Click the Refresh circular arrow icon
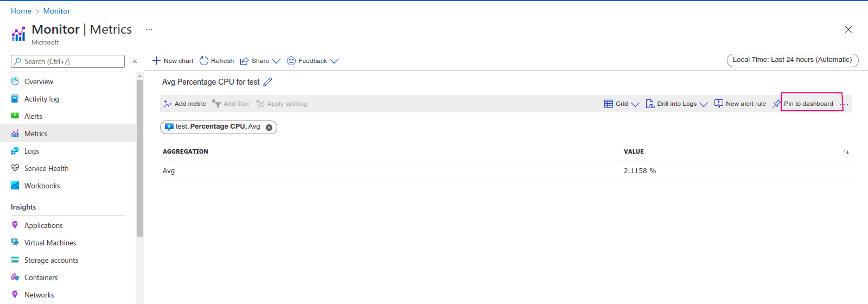The height and width of the screenshot is (304, 868). point(204,61)
